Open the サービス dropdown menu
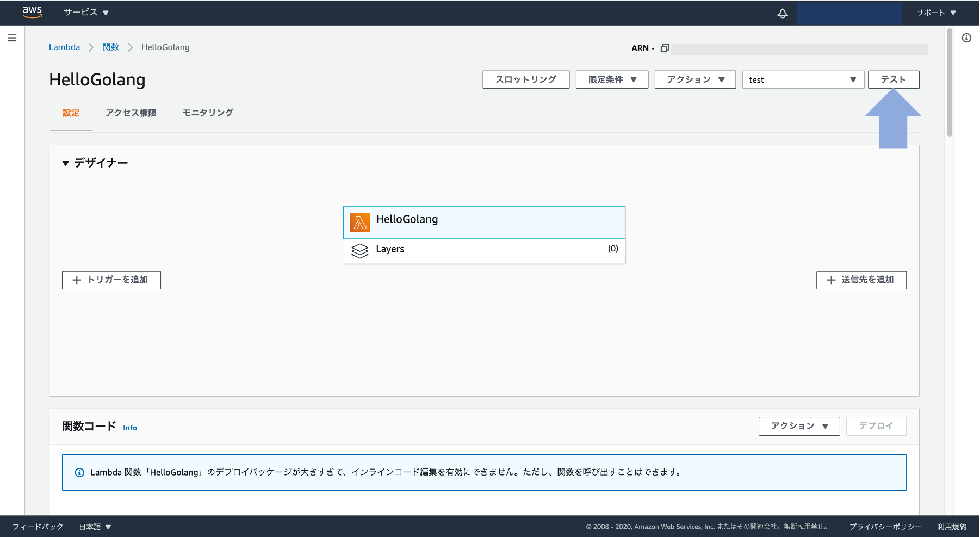Image resolution: width=980 pixels, height=537 pixels. coord(86,13)
